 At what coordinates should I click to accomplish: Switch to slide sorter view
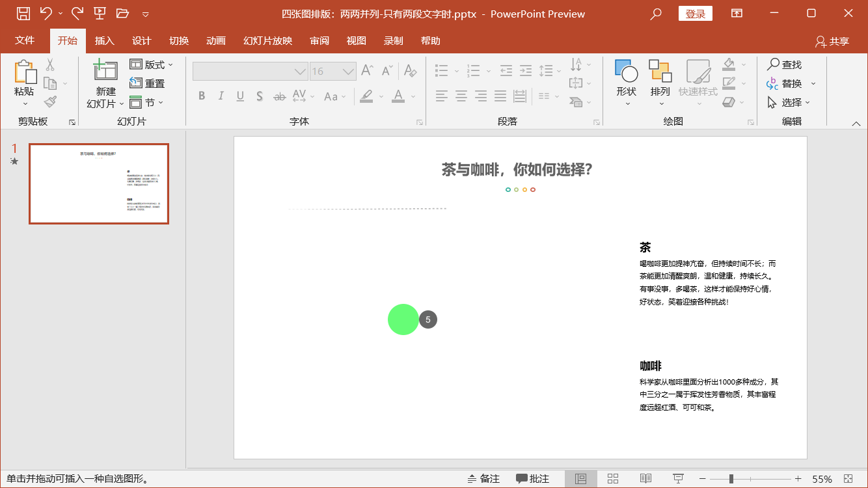click(x=613, y=479)
